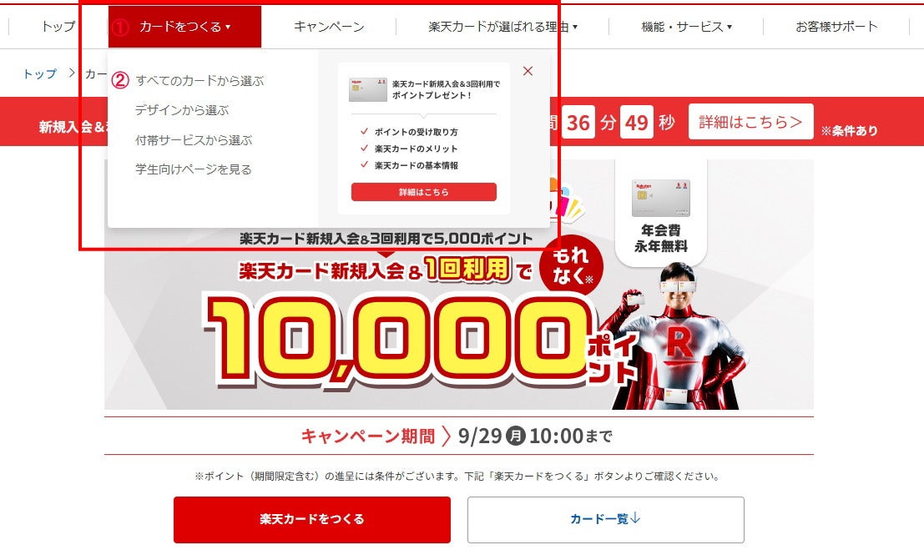The image size is (924, 560).
Task: Select すべてのカードから選ぶ option
Action: point(199,81)
